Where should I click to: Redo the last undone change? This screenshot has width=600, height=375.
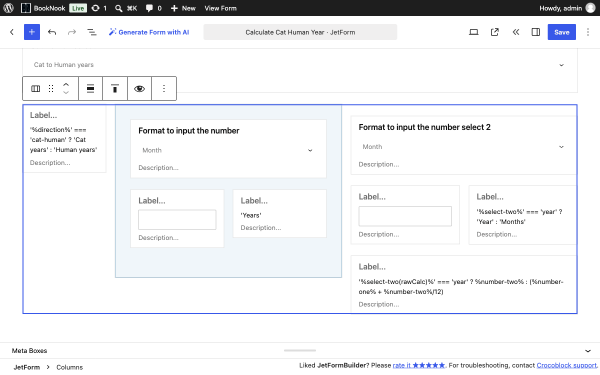(x=72, y=32)
